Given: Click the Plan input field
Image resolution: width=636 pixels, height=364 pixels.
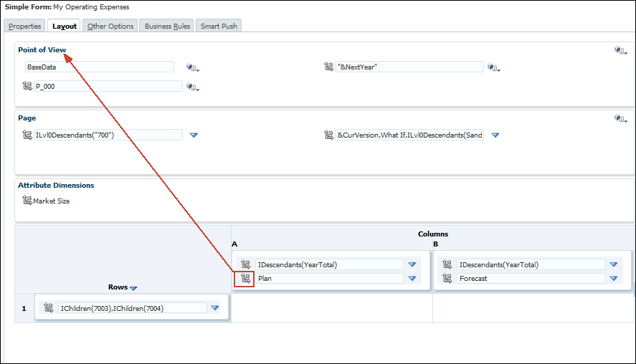Looking at the screenshot, I should [329, 279].
